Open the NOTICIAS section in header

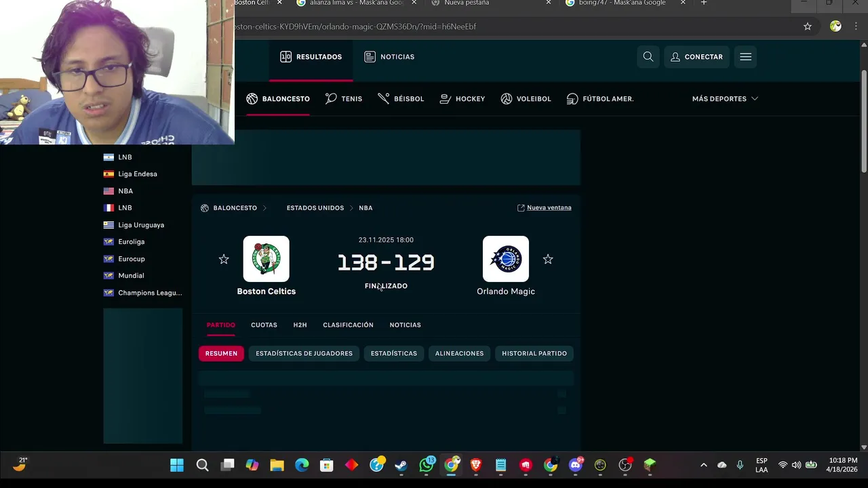coord(389,57)
